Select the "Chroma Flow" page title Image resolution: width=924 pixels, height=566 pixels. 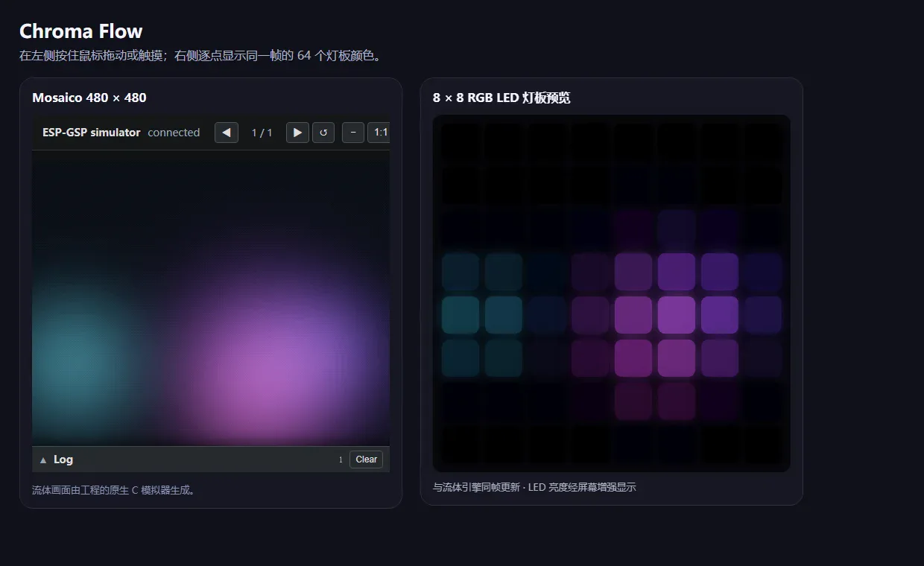(80, 31)
